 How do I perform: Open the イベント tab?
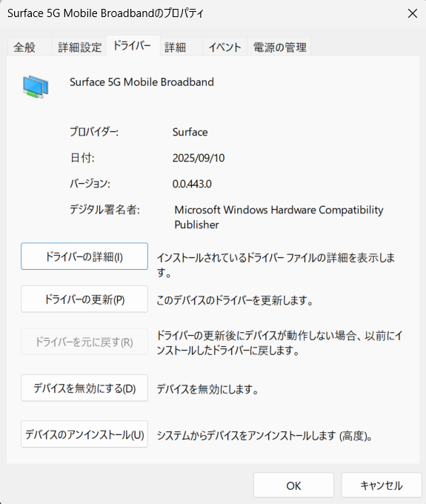pyautogui.click(x=225, y=47)
